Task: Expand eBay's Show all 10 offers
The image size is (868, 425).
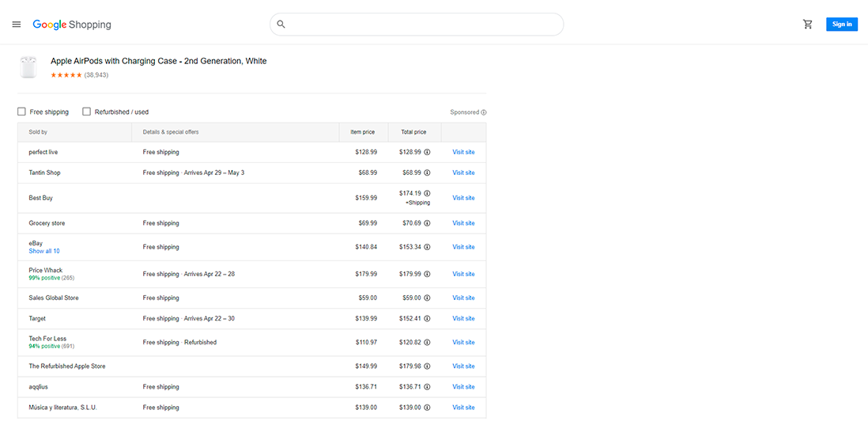Action: (44, 251)
